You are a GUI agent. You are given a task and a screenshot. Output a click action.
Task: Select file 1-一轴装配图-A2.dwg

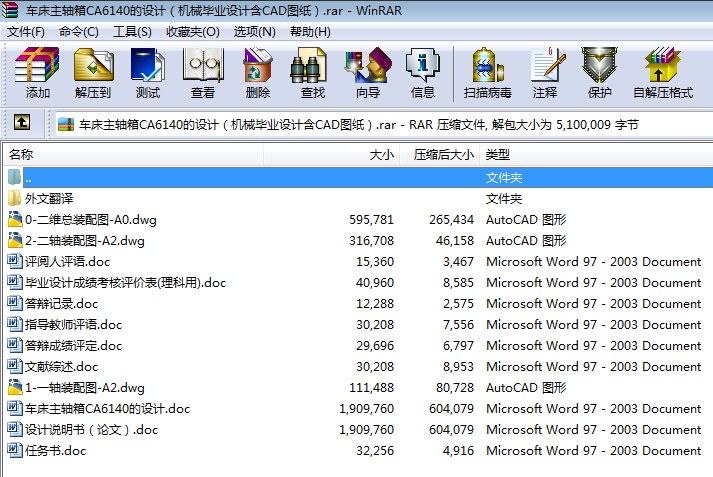coord(85,387)
